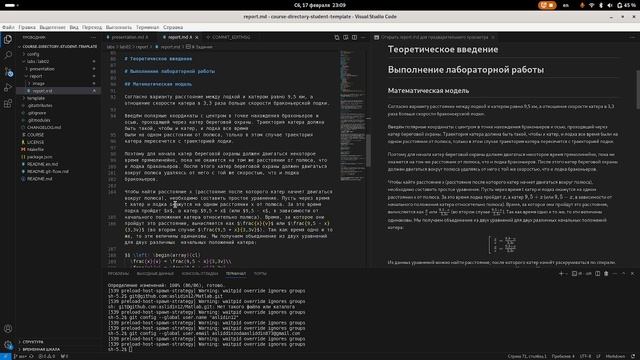Maximize the terminal panel size
Image resolution: width=640 pixels, height=360 pixels.
624,273
